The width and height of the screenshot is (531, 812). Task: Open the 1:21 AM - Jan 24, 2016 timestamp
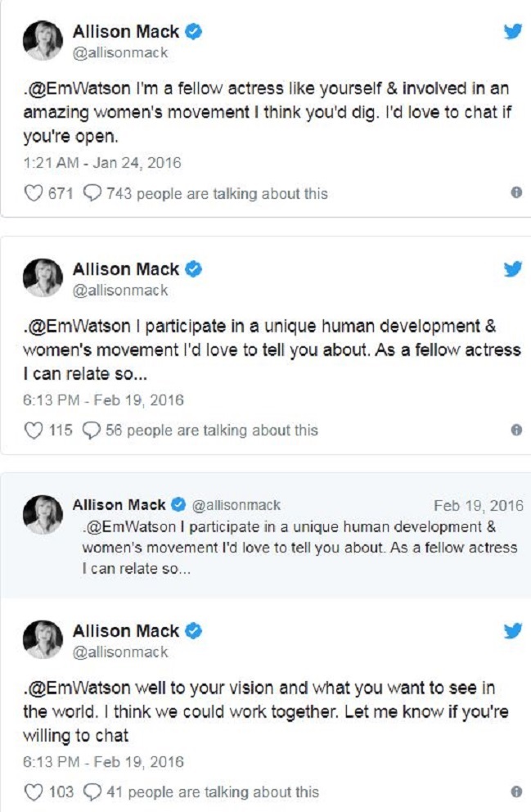click(102, 163)
